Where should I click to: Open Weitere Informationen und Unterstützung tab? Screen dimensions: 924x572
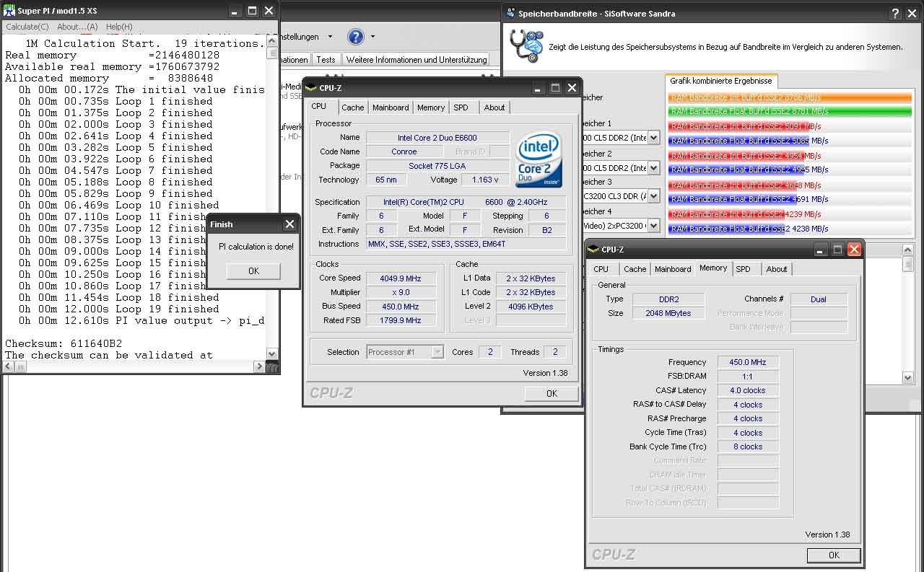point(417,60)
